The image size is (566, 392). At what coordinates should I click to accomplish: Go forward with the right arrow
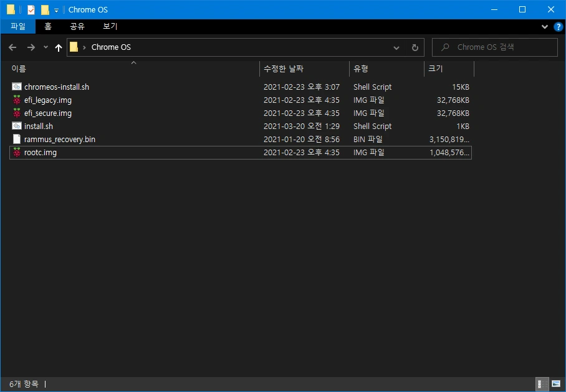(31, 47)
